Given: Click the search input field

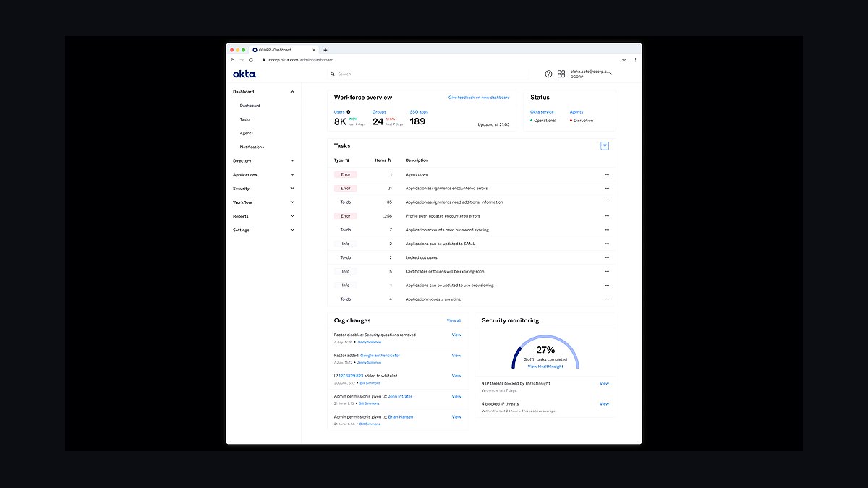Looking at the screenshot, I should point(430,74).
